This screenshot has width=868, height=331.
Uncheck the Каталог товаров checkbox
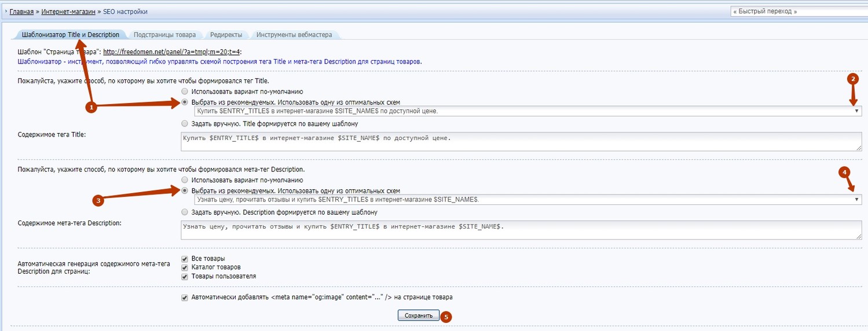click(x=185, y=267)
